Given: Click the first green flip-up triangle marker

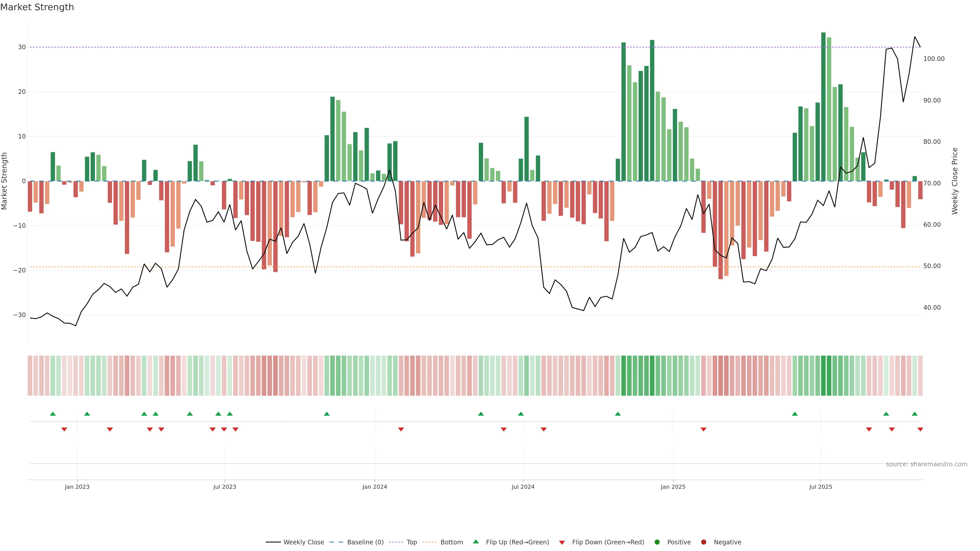Looking at the screenshot, I should click(x=53, y=414).
